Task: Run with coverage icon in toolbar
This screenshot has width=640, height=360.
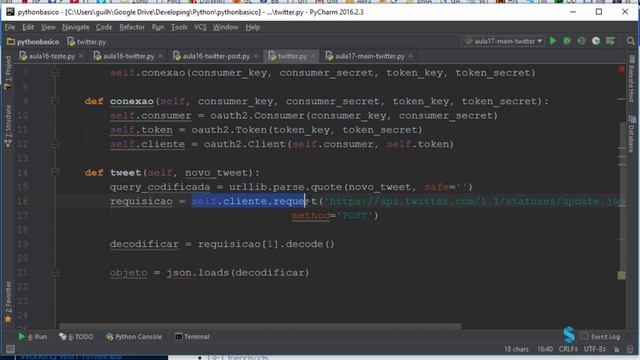Action: tap(581, 41)
